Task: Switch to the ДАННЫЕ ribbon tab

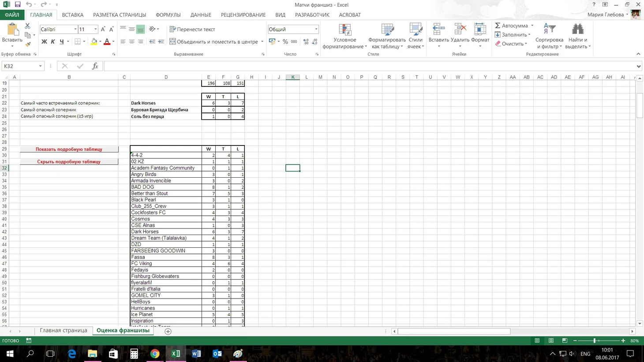Action: tap(201, 15)
